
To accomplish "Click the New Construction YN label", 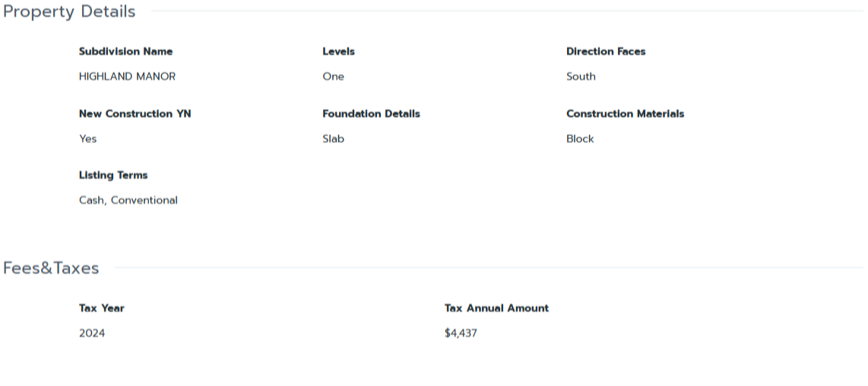I will tap(135, 114).
